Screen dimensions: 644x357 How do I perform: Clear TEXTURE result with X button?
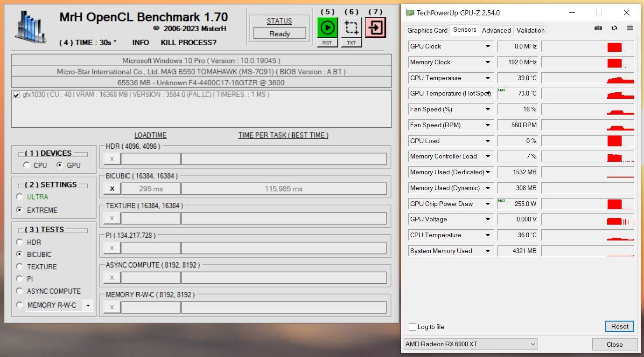tap(112, 218)
